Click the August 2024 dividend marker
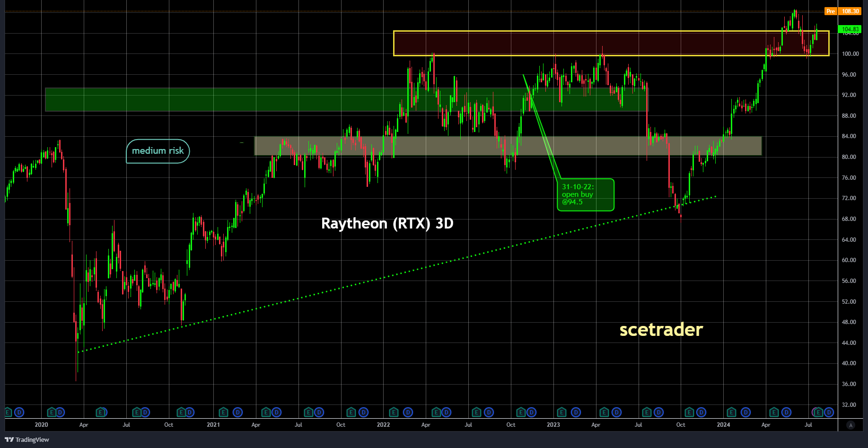868x448 pixels. pos(829,413)
